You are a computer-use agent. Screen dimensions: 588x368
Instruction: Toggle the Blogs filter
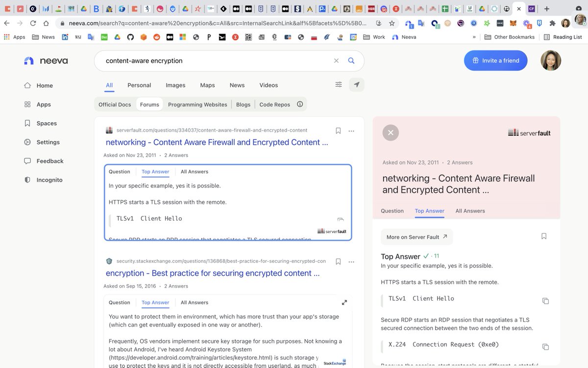[243, 105]
